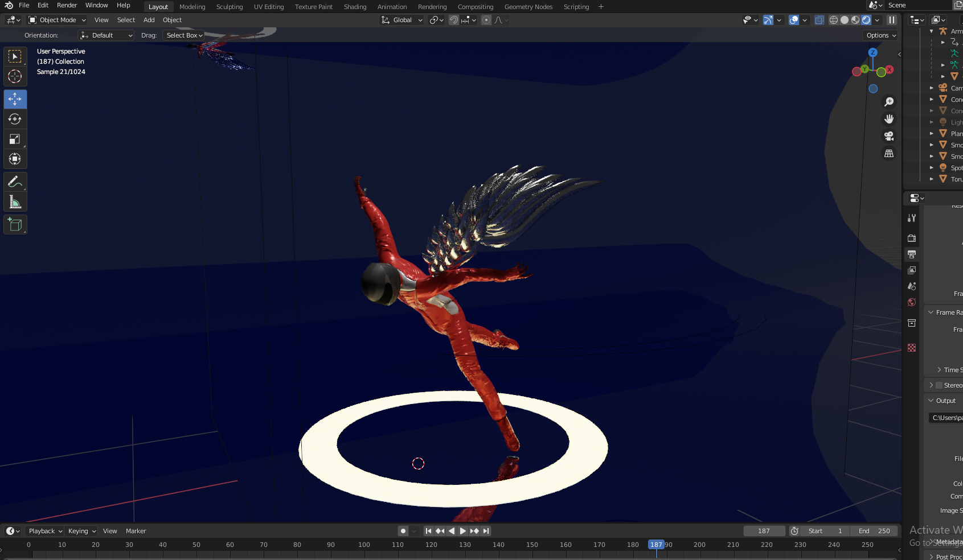Expand the Camera item in outliner
The width and height of the screenshot is (963, 560).
(932, 88)
